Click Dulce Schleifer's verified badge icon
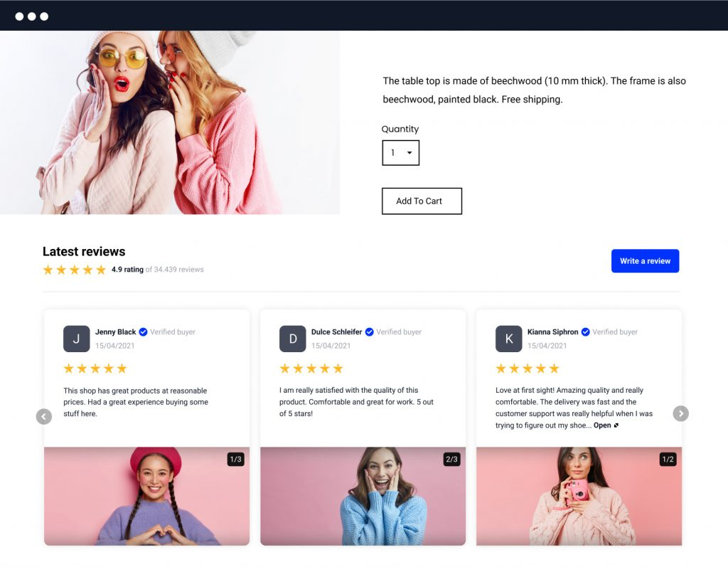This screenshot has width=728, height=567. click(369, 332)
